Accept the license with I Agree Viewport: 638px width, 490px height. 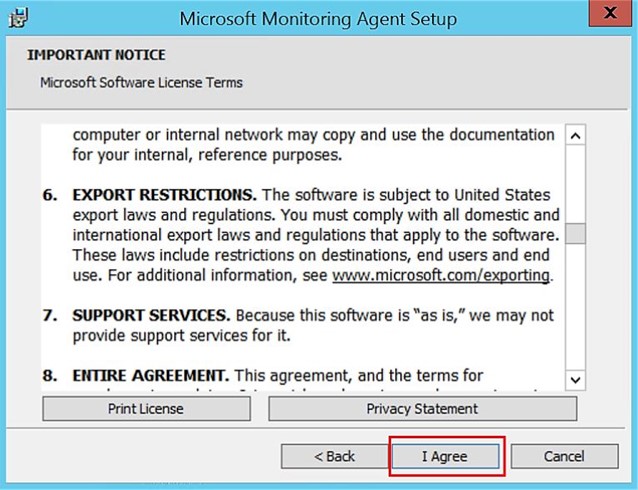tap(445, 456)
